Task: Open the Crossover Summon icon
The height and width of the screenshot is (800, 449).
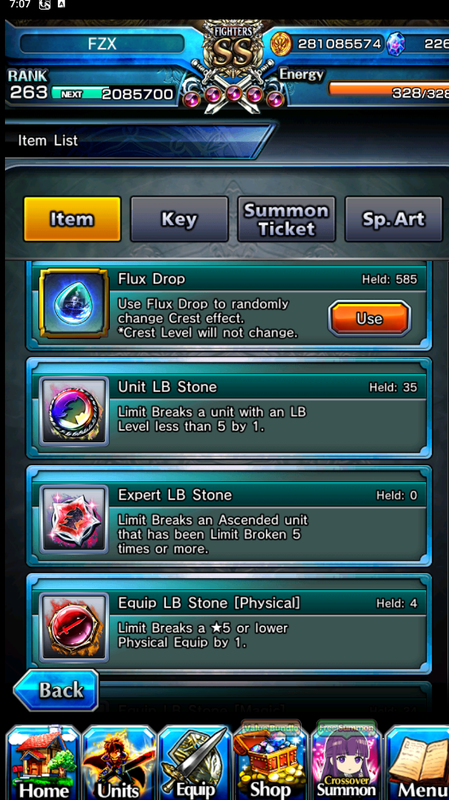Action: (346, 762)
